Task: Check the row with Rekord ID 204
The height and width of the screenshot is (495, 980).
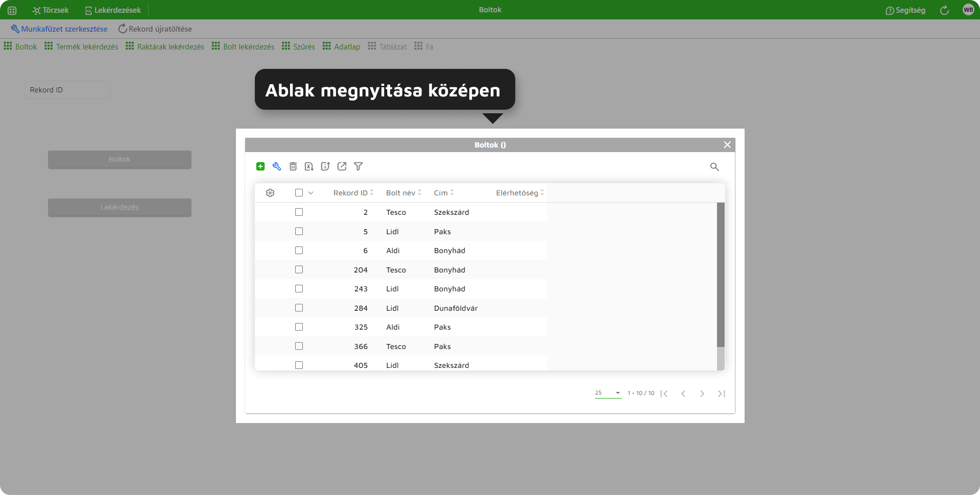Action: [x=299, y=269]
